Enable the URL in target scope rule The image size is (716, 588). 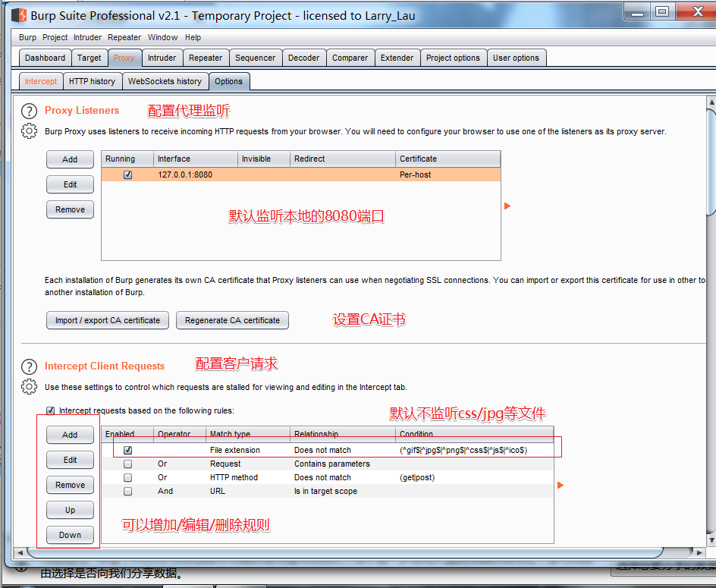(128, 491)
